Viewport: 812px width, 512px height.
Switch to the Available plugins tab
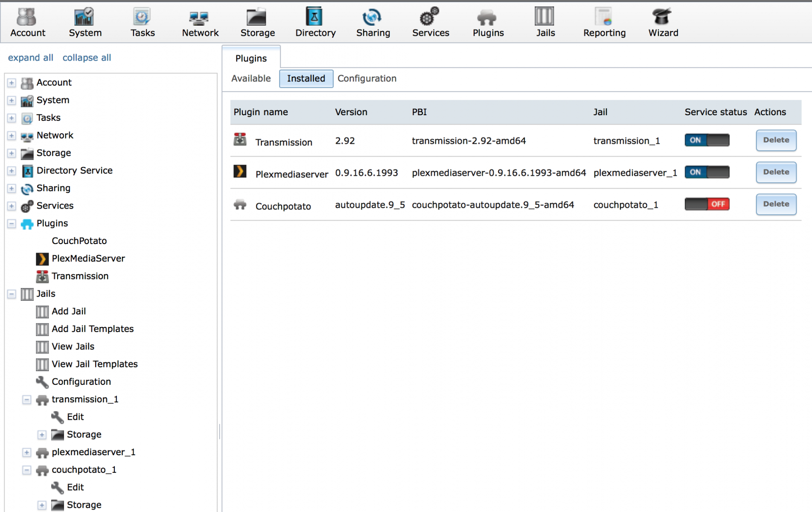pyautogui.click(x=251, y=79)
